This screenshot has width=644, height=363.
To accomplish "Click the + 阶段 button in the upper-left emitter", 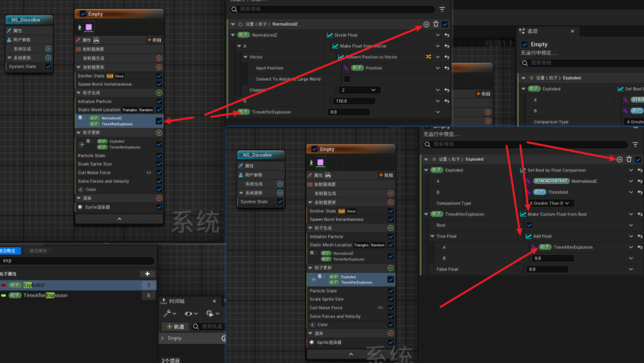I will 154,40.
